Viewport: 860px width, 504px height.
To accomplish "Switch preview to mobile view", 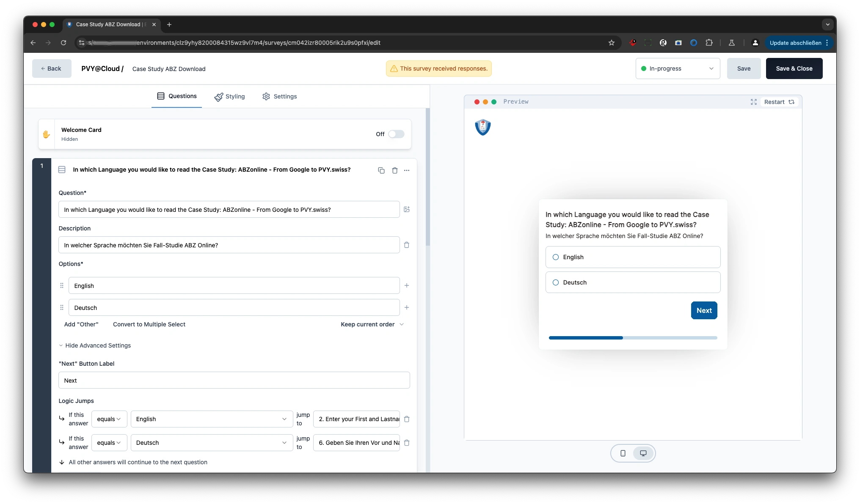I will [x=623, y=453].
